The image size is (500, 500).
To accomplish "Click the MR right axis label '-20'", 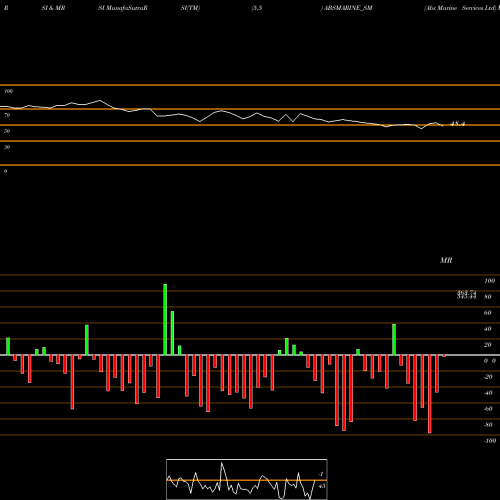I will (488, 377).
